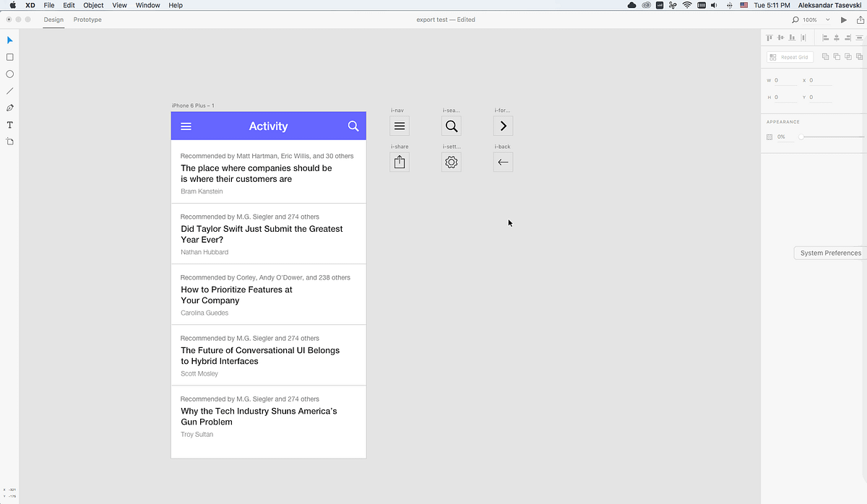
Task: Select the Ellipse tool
Action: (9, 74)
